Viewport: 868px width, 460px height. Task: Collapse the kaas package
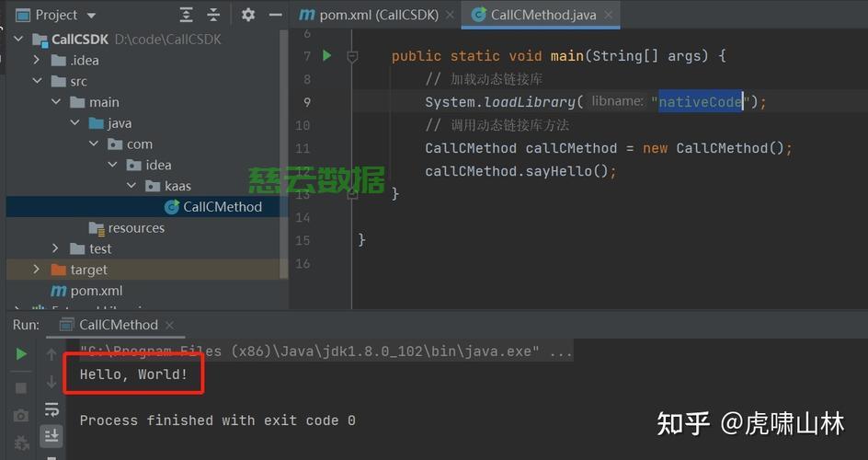click(x=131, y=186)
